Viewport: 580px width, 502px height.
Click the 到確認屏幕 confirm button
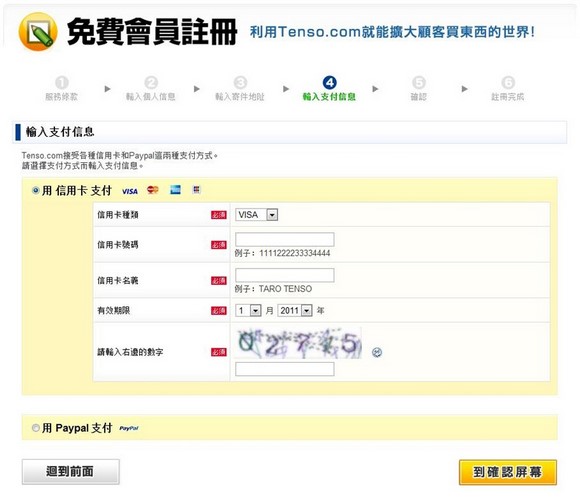coord(508,472)
